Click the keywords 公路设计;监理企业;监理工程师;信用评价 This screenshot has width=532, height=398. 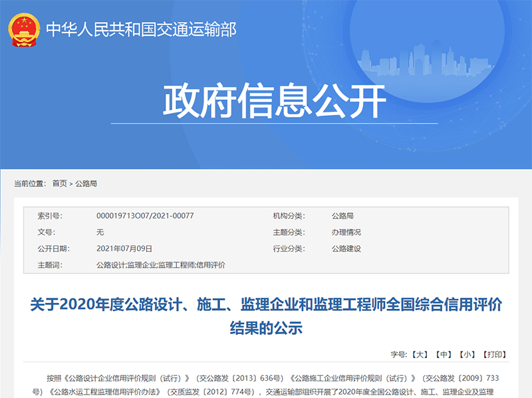tap(160, 265)
